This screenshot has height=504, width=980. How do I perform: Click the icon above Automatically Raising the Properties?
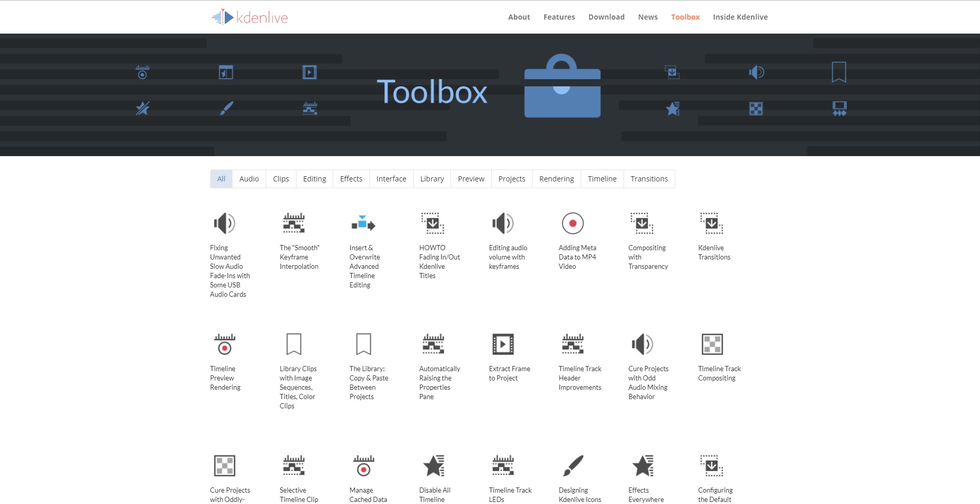(433, 344)
